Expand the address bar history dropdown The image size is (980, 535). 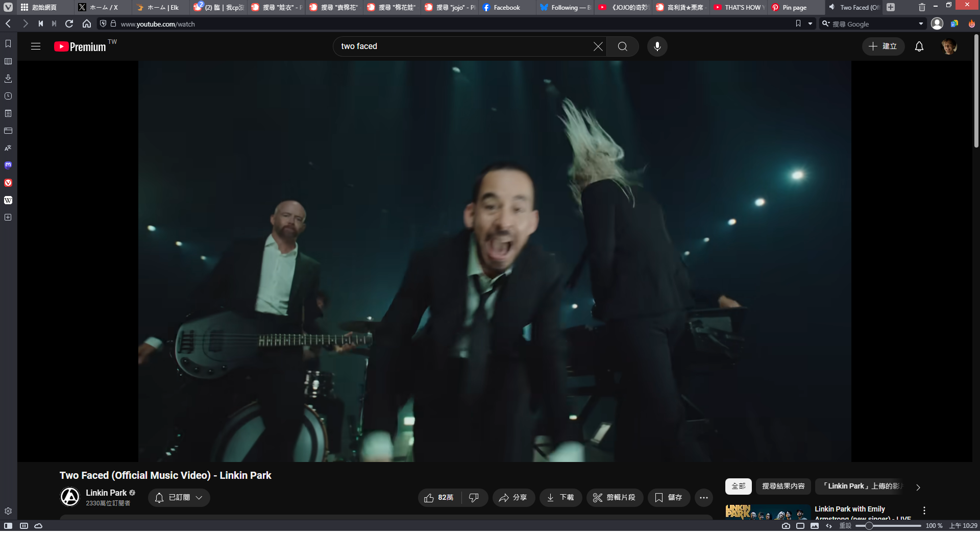810,23
